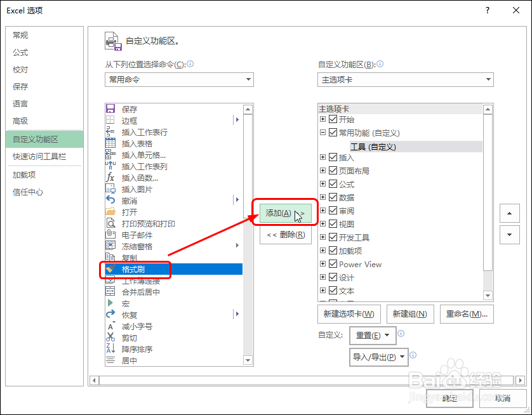Viewport: 532px width, 415px height.
Task: Open the 重置(E) dropdown button
Action: 373,336
